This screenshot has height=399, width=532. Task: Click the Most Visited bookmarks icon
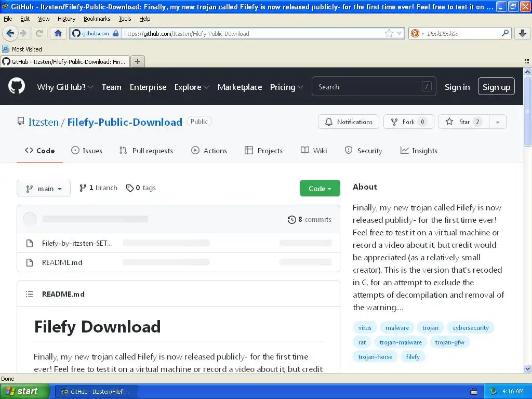(x=5, y=49)
